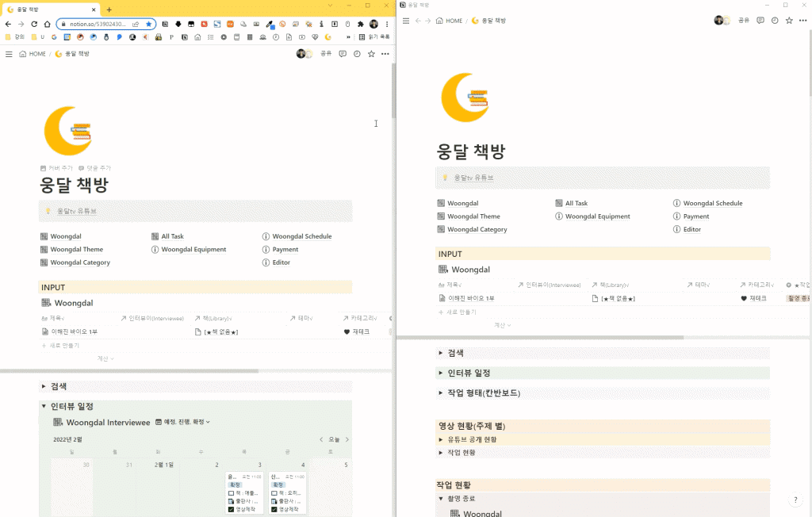Open more options with the ••• icon

802,20
